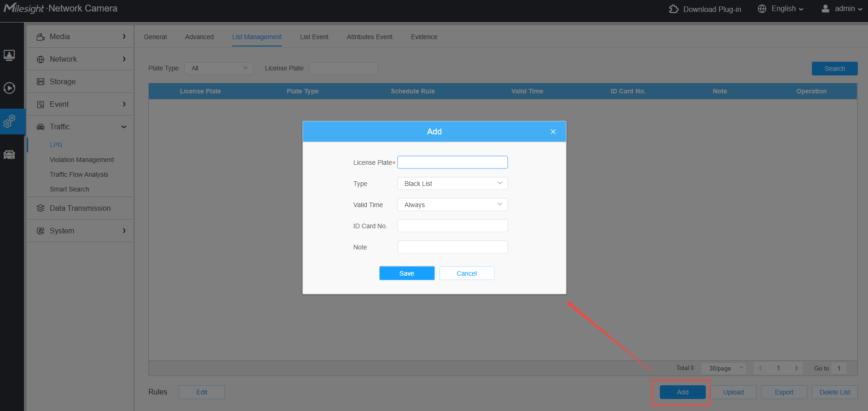Close the Add dialog with X
This screenshot has width=868, height=411.
click(x=553, y=132)
